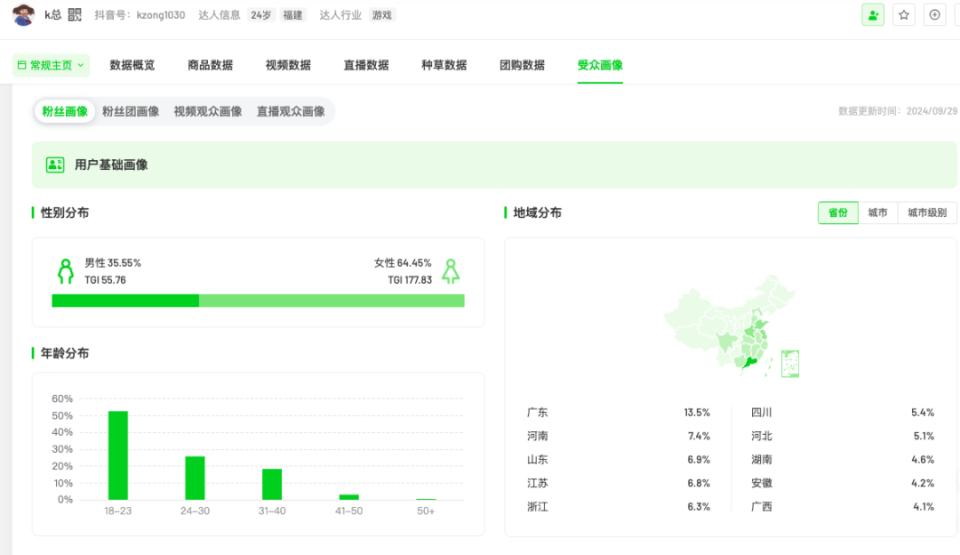The height and width of the screenshot is (555, 960).
Task: Expand the 常规主页 dropdown
Action: (x=51, y=65)
